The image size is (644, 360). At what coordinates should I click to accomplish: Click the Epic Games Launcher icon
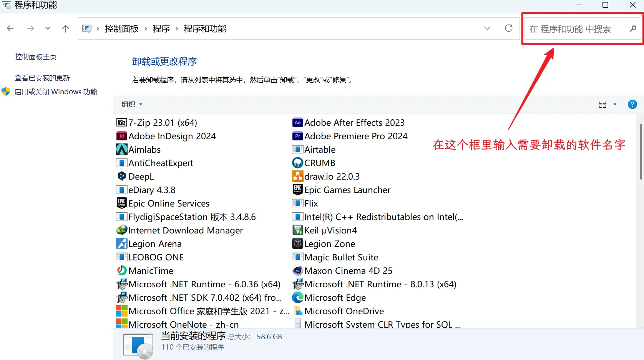297,190
